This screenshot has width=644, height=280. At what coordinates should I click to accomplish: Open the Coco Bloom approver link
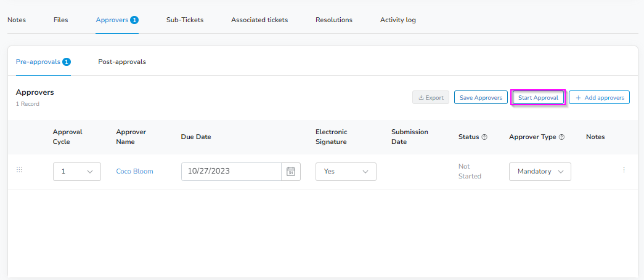[135, 171]
